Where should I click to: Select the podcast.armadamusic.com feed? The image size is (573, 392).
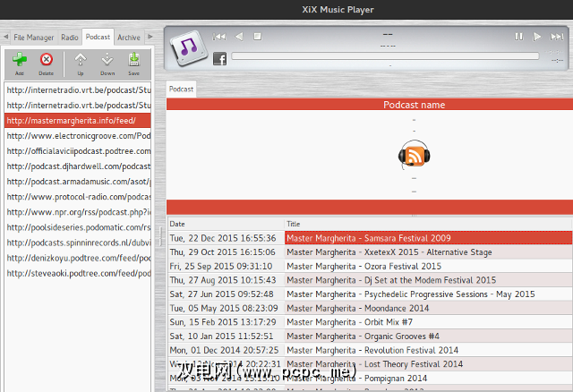pos(78,182)
